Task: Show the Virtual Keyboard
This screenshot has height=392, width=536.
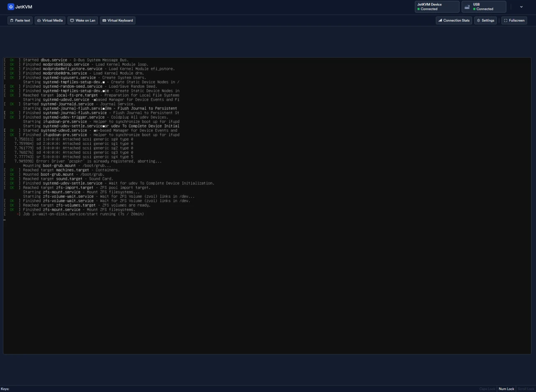Action: coord(117,20)
